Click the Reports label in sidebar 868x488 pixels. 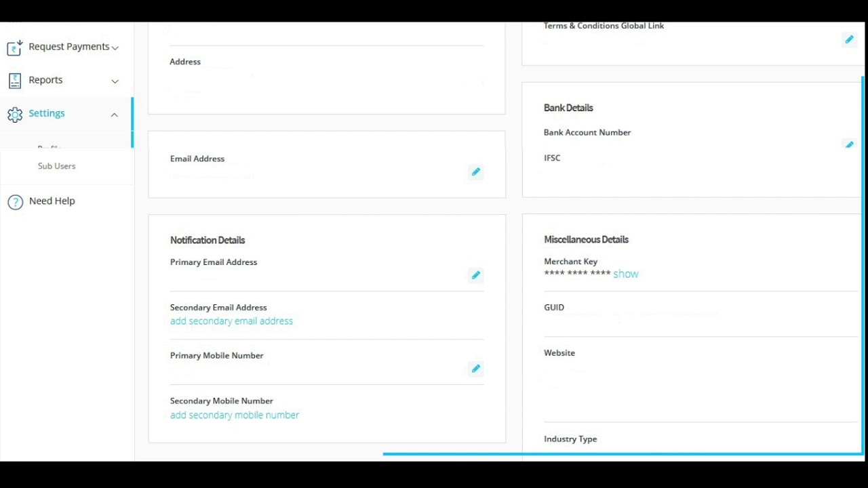45,80
